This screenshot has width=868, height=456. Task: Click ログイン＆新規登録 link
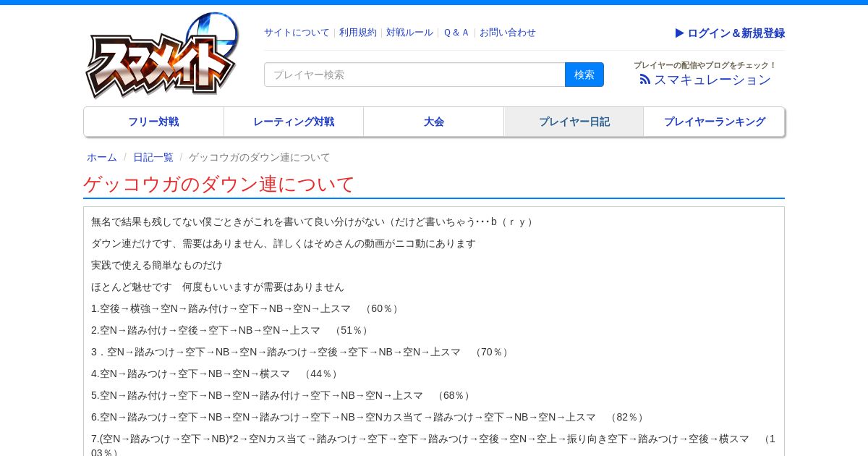coord(730,33)
